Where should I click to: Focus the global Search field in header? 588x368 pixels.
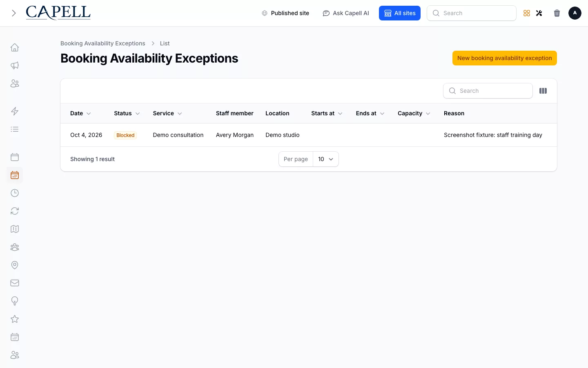click(x=472, y=13)
